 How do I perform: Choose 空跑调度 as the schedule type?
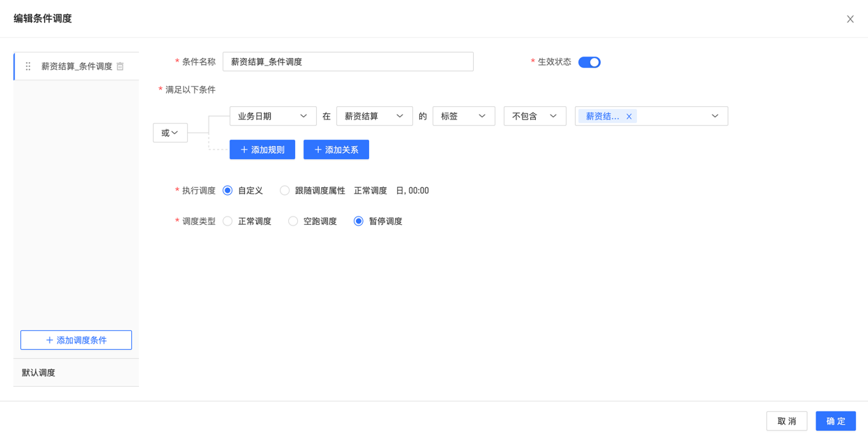293,221
